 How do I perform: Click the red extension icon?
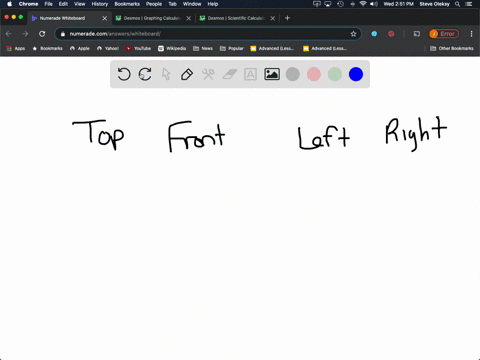(x=391, y=34)
